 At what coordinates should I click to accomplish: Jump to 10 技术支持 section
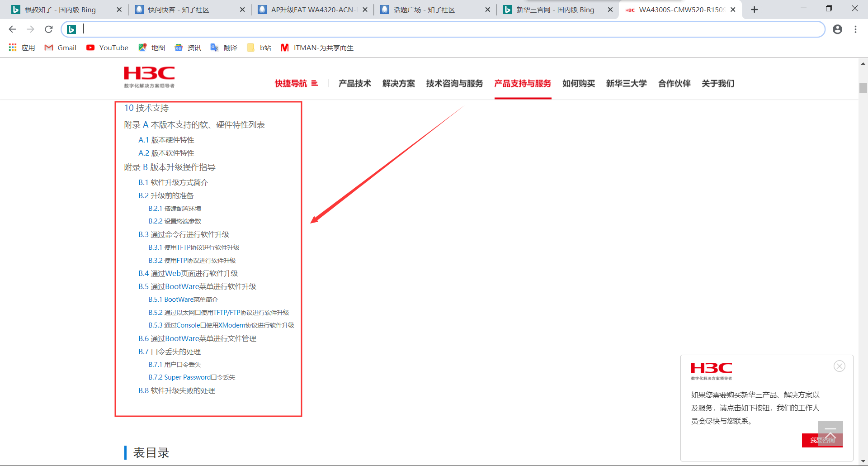pos(146,108)
